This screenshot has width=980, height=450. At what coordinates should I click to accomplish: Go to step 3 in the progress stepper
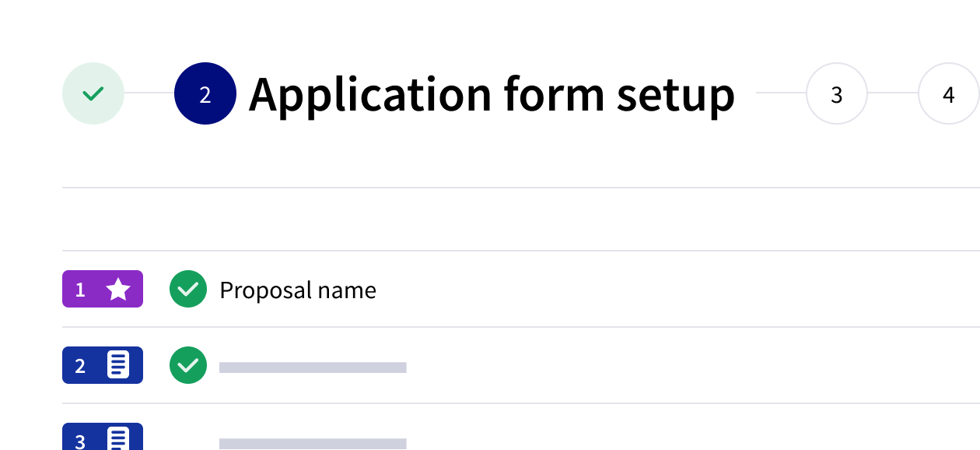(836, 94)
